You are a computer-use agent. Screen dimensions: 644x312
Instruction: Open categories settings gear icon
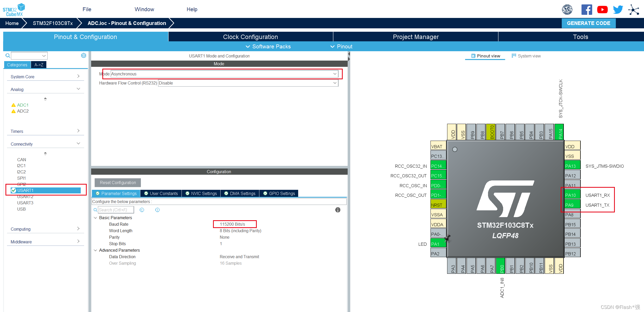tap(83, 55)
